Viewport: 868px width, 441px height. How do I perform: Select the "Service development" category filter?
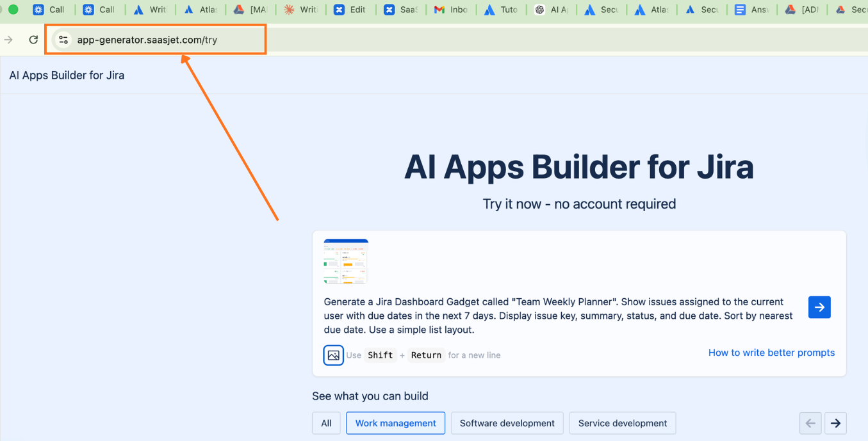pyautogui.click(x=623, y=423)
